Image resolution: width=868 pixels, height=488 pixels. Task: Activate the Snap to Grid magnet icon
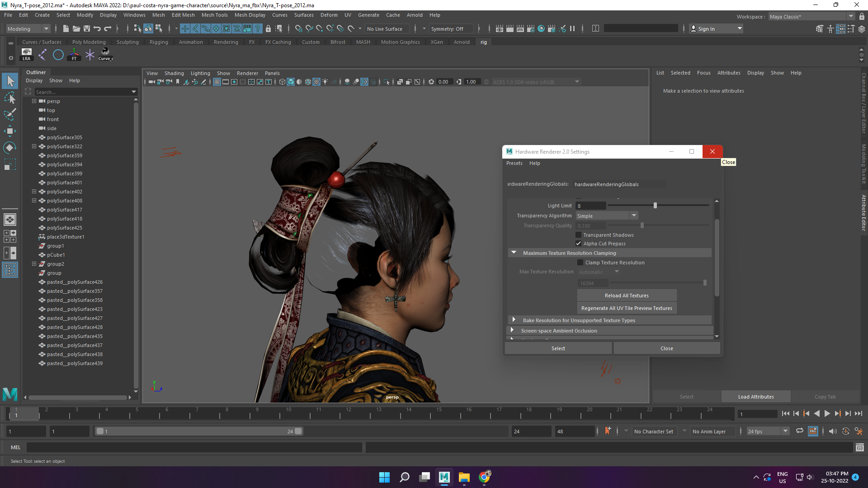[299, 28]
